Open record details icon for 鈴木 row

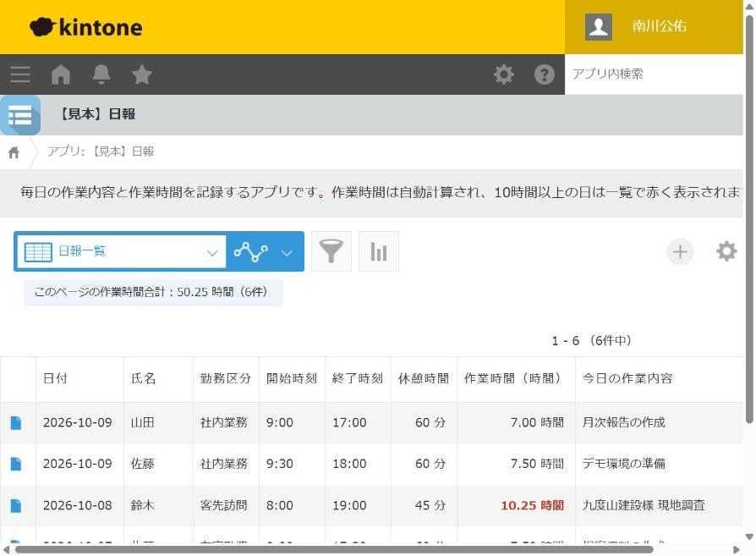click(16, 506)
